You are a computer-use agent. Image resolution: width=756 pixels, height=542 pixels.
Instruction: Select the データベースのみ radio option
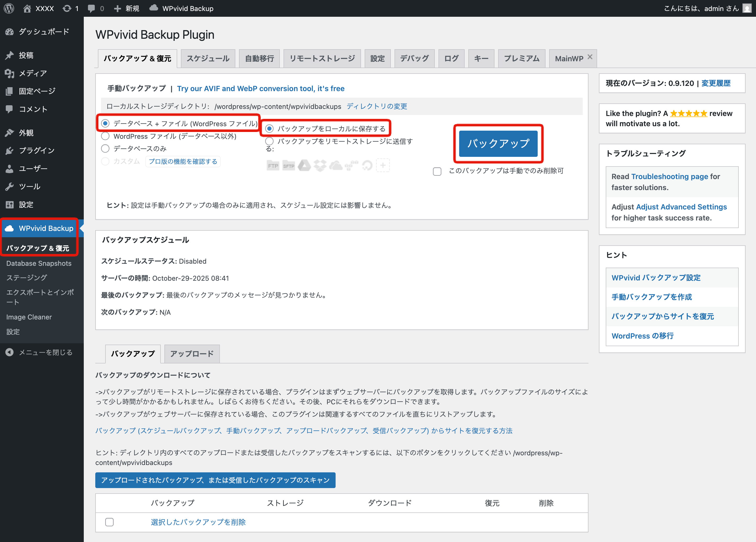point(105,149)
